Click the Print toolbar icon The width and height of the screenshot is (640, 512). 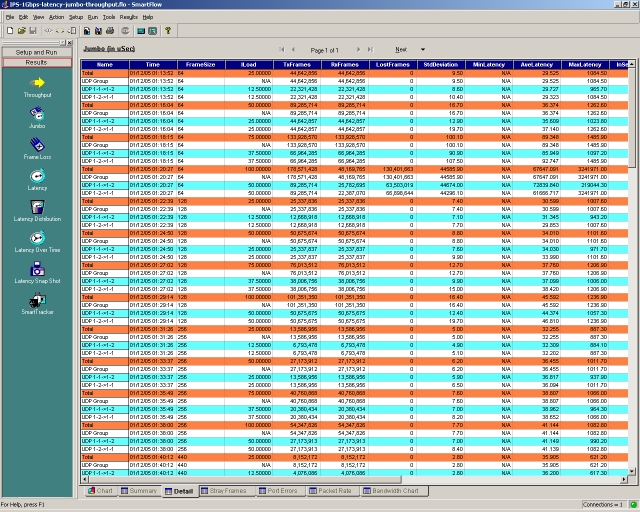(110, 31)
